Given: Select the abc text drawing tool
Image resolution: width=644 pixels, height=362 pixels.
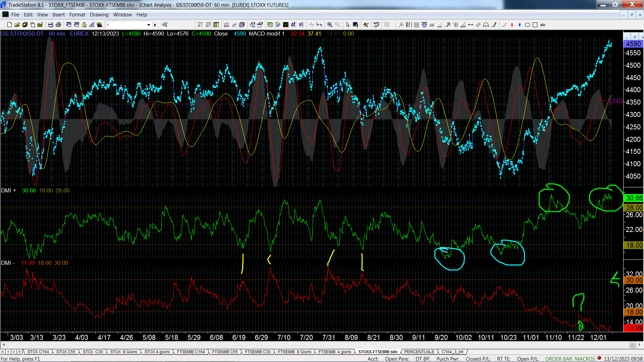Looking at the screenshot, I should (543, 25).
